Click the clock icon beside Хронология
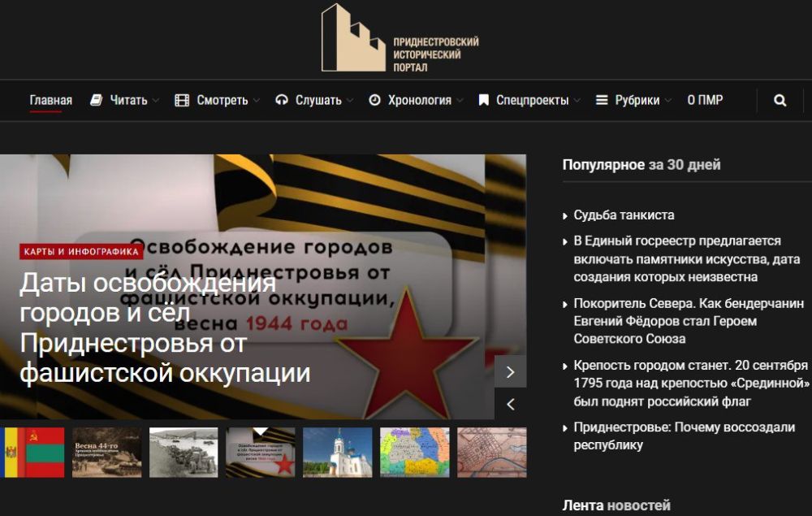 (374, 101)
